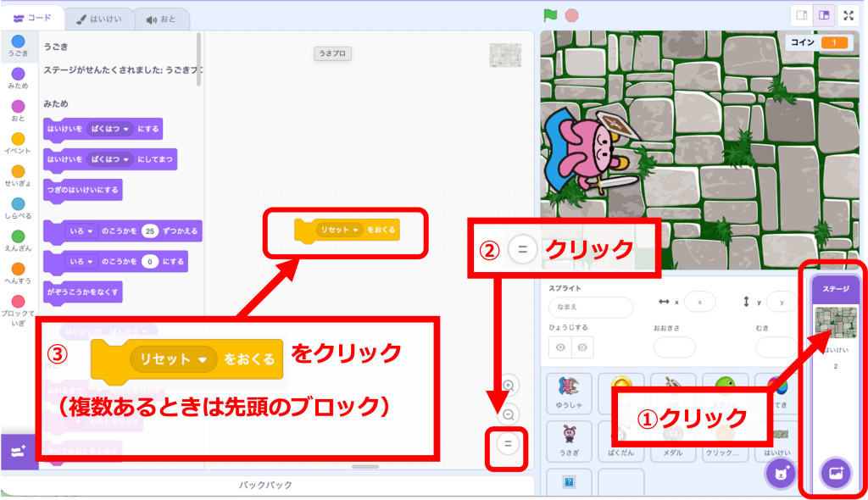Select the クリック… sprite

[724, 441]
